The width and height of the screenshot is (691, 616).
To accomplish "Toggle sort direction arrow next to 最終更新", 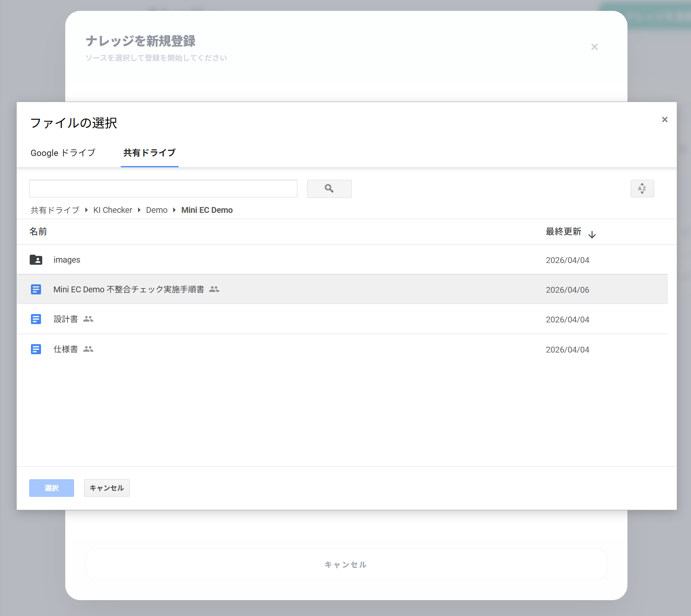I will (x=592, y=235).
